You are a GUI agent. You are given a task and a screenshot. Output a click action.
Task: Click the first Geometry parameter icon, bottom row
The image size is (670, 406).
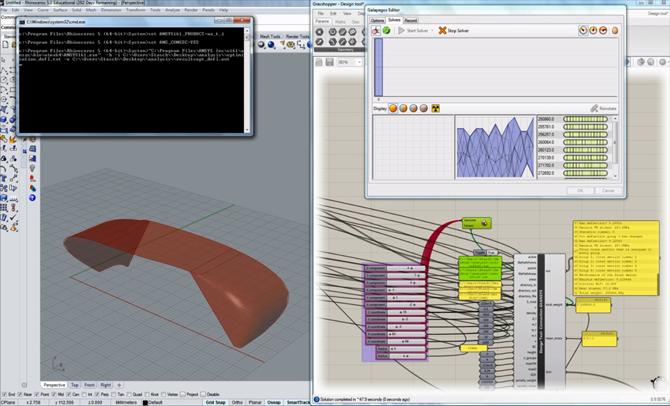click(x=319, y=41)
